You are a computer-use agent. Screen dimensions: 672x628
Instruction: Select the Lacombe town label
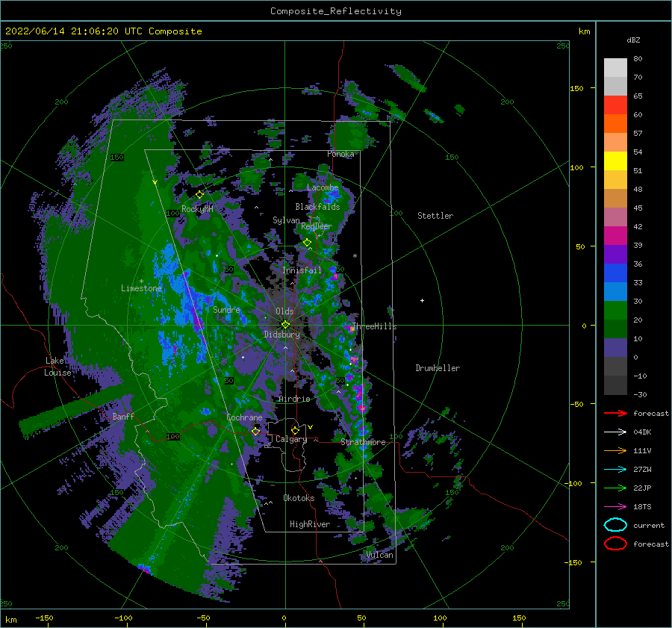click(x=323, y=187)
